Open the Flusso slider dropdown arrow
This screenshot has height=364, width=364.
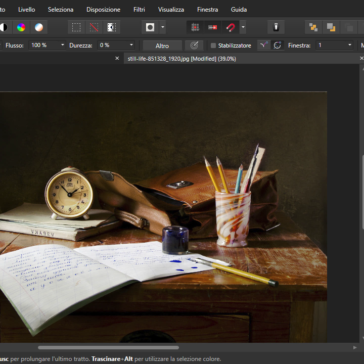(62, 45)
